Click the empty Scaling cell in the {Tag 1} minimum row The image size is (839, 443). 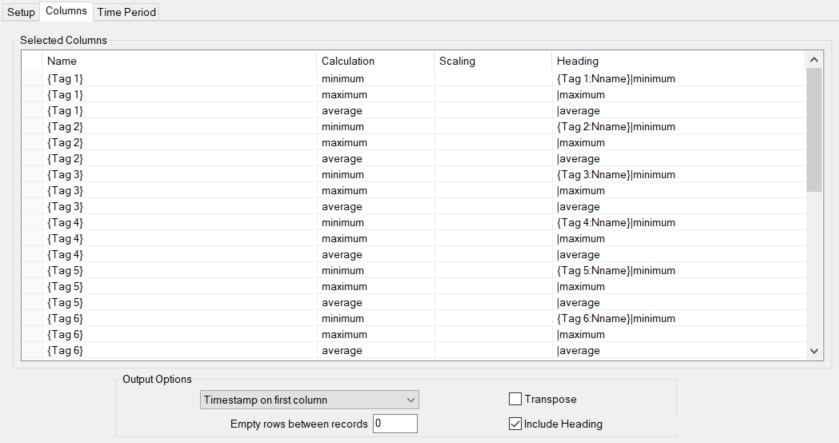click(493, 79)
